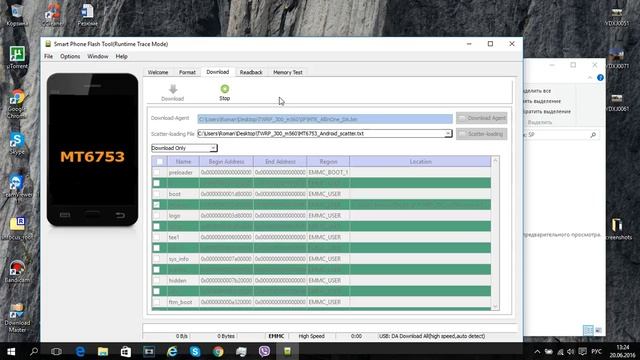This screenshot has height=360, width=640.
Task: Click the Region column header
Action: (328, 162)
